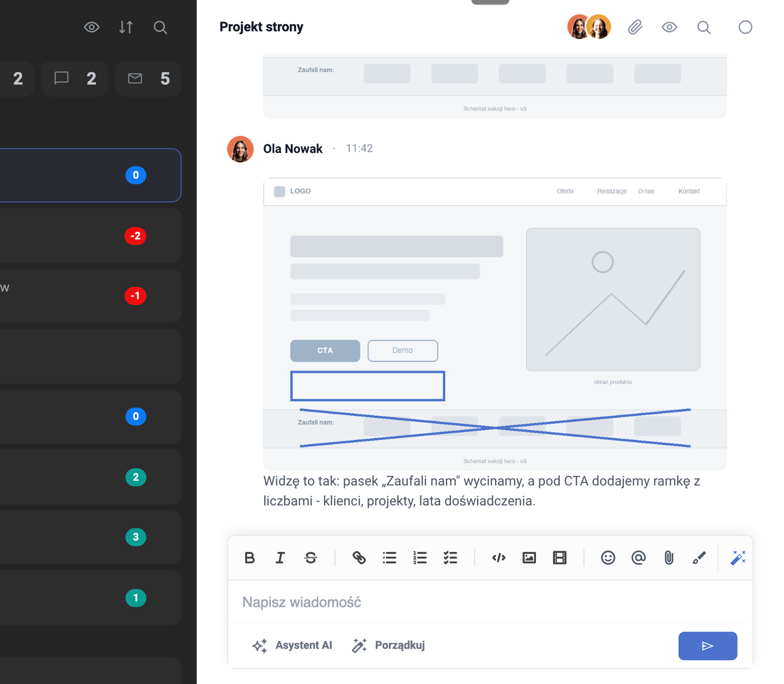
Task: Open sort order options in sidebar
Action: coord(126,27)
